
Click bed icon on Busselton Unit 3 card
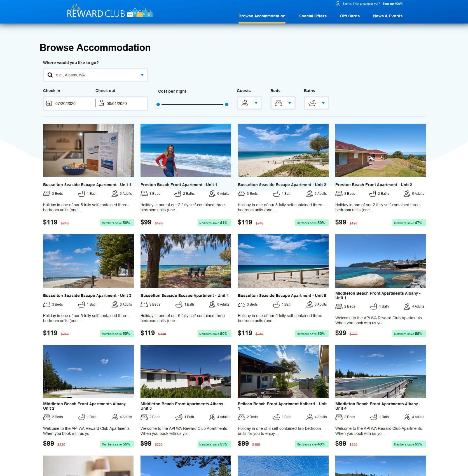coord(46,304)
